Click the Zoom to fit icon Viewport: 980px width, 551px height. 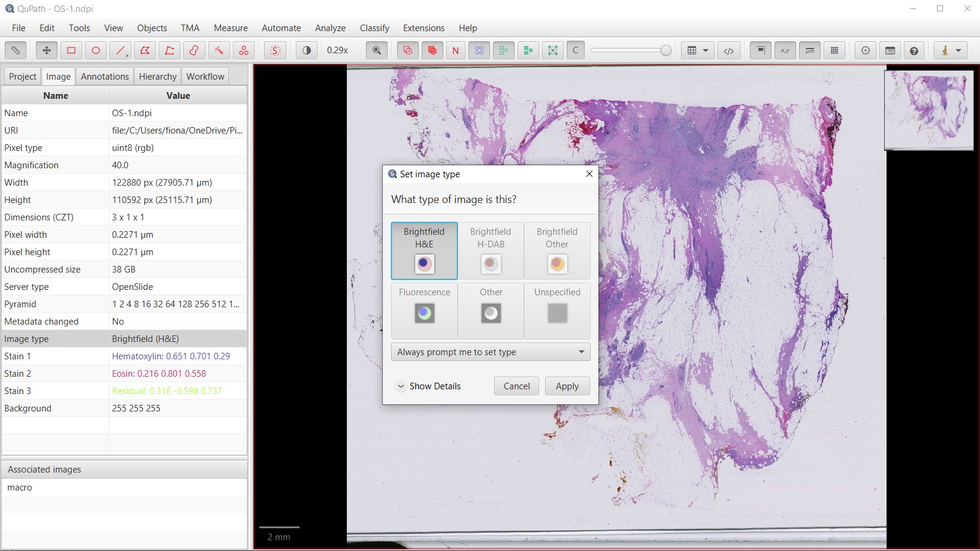[x=377, y=50]
